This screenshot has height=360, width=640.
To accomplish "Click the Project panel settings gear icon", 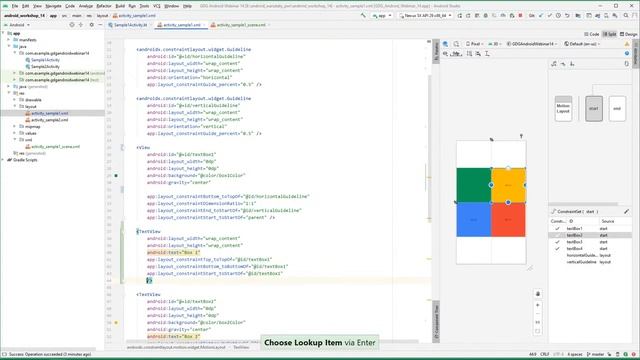I will click(x=91, y=25).
